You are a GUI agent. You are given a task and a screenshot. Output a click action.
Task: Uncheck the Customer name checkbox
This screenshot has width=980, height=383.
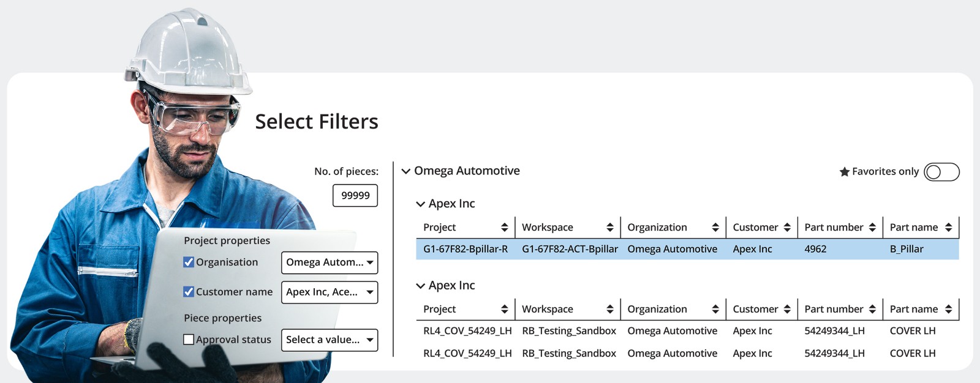189,292
